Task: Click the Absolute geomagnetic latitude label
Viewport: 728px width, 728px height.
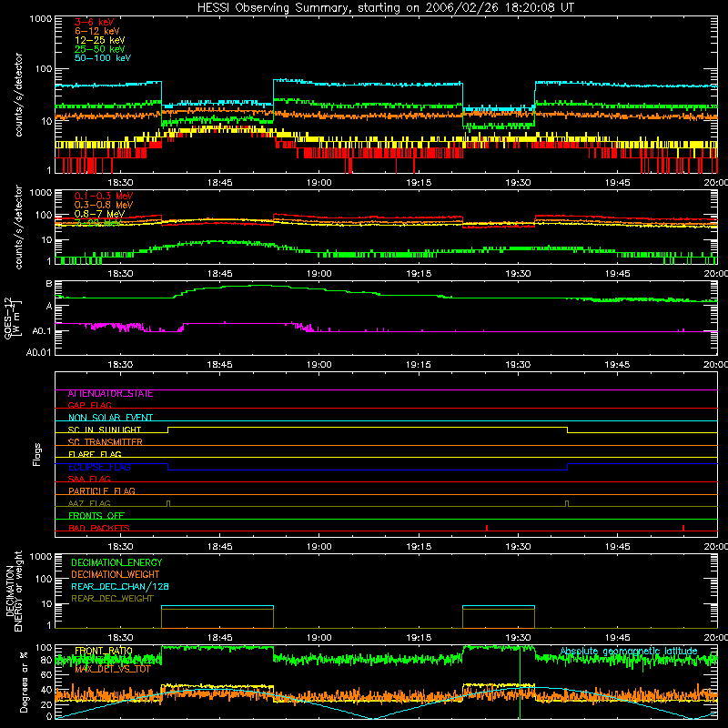Action: (x=629, y=652)
